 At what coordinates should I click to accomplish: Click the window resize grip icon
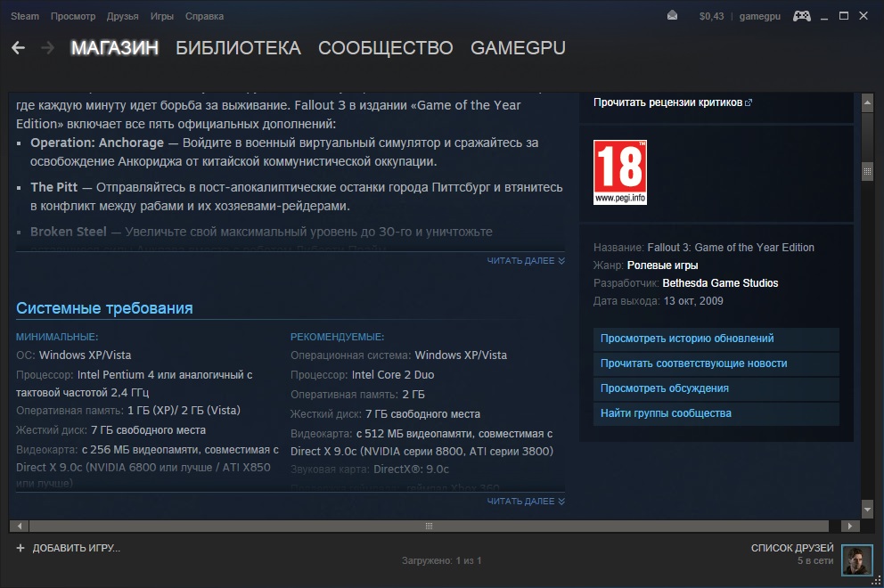pos(876,580)
